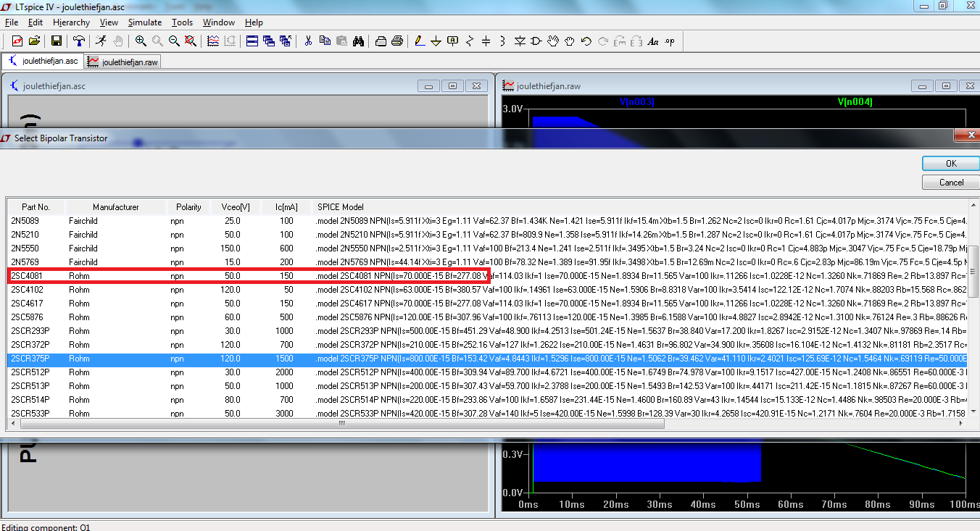The width and height of the screenshot is (980, 531).
Task: Undo the last action from the toolbar
Action: click(x=586, y=41)
